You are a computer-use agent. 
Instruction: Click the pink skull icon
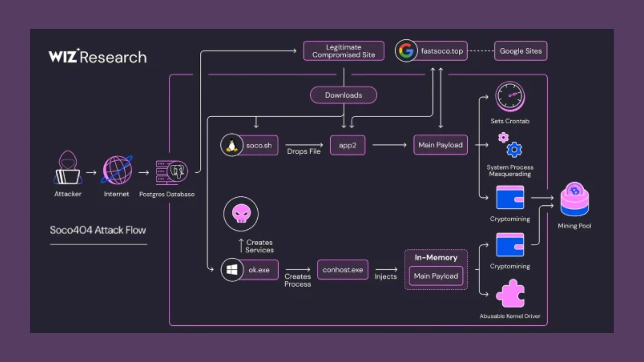click(241, 214)
